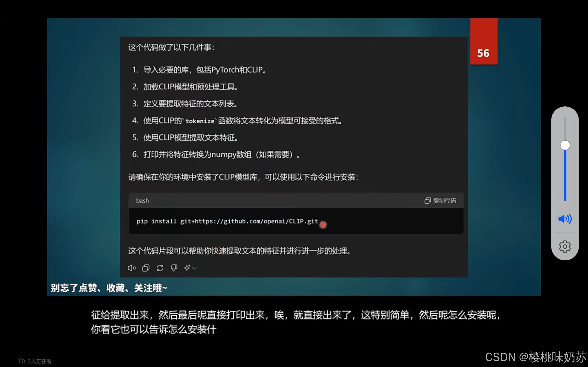The width and height of the screenshot is (588, 367).
Task: Mute audio with the blue speaker icon
Action: click(565, 219)
